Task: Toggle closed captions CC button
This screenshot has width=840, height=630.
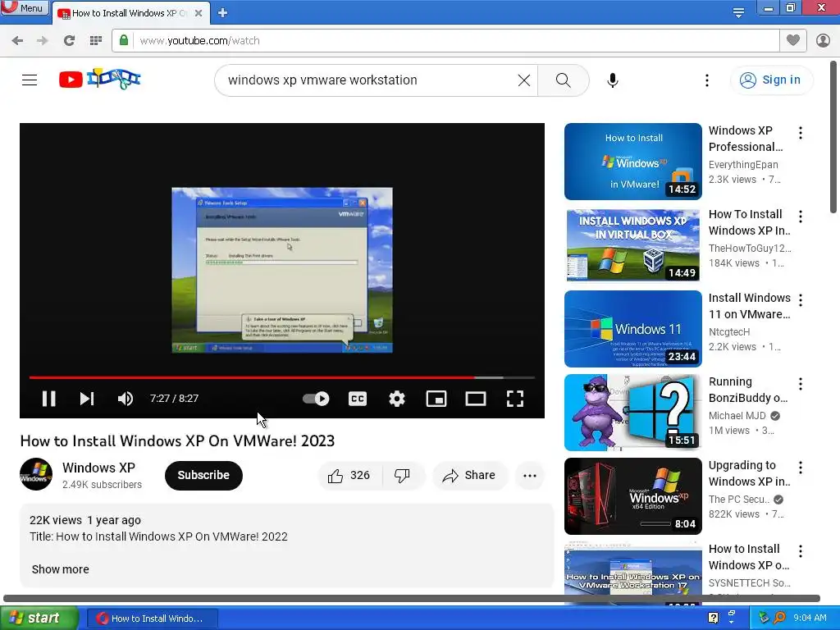Action: pyautogui.click(x=358, y=399)
